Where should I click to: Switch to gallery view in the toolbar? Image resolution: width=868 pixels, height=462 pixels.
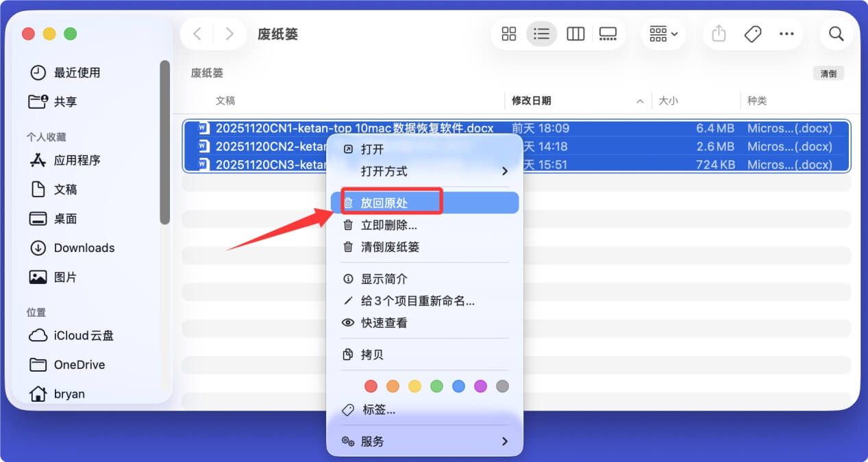tap(608, 33)
